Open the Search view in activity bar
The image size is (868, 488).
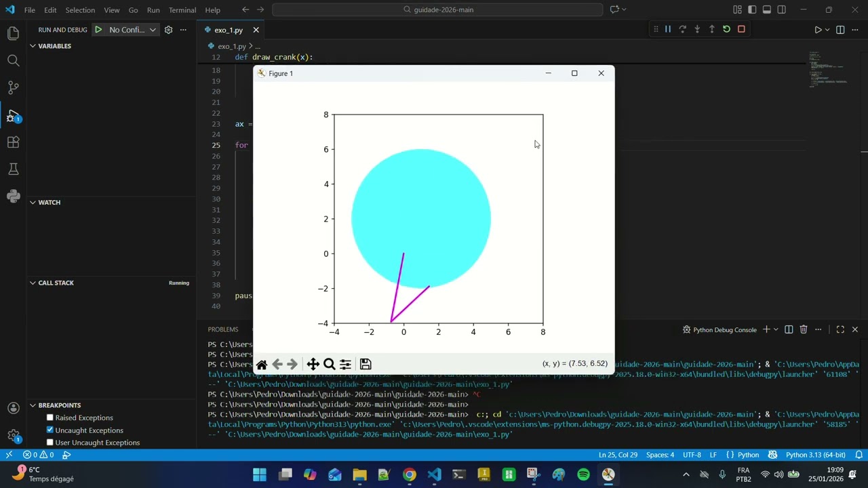click(x=13, y=60)
